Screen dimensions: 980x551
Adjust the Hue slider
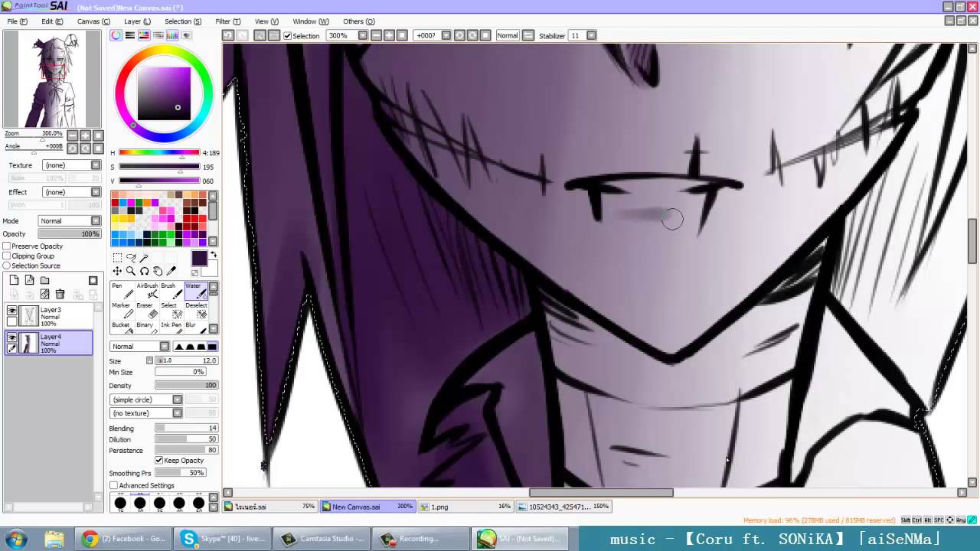pos(159,153)
